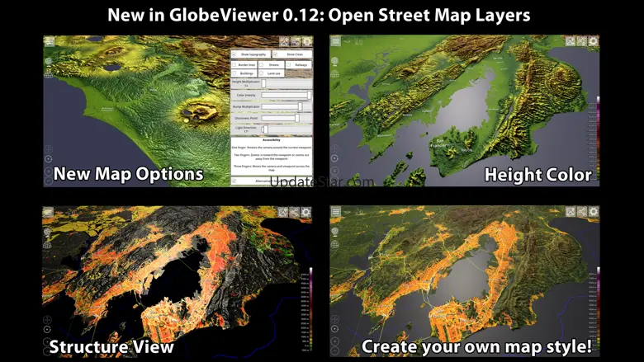Uncheck the Show Cities checkbox
The image size is (644, 362).
click(x=276, y=54)
